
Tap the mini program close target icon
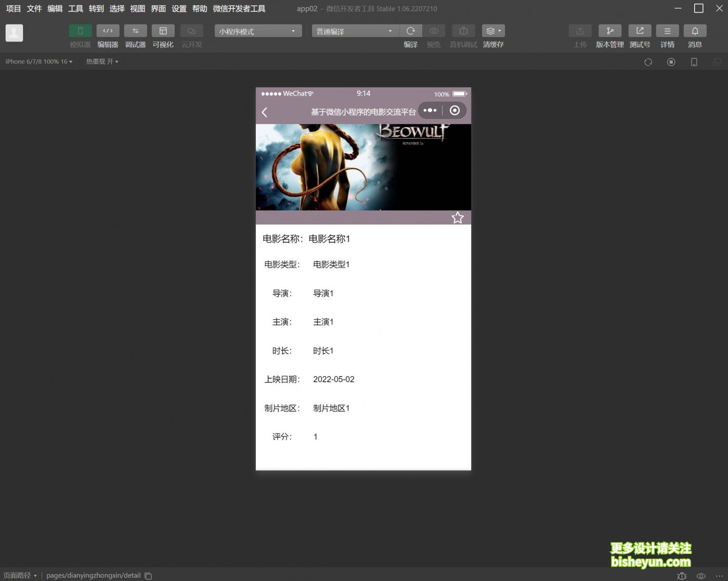click(454, 110)
